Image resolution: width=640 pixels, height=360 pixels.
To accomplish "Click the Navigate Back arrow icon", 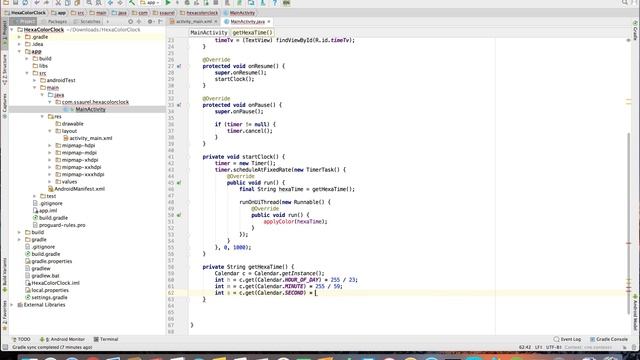I will click(x=110, y=2).
